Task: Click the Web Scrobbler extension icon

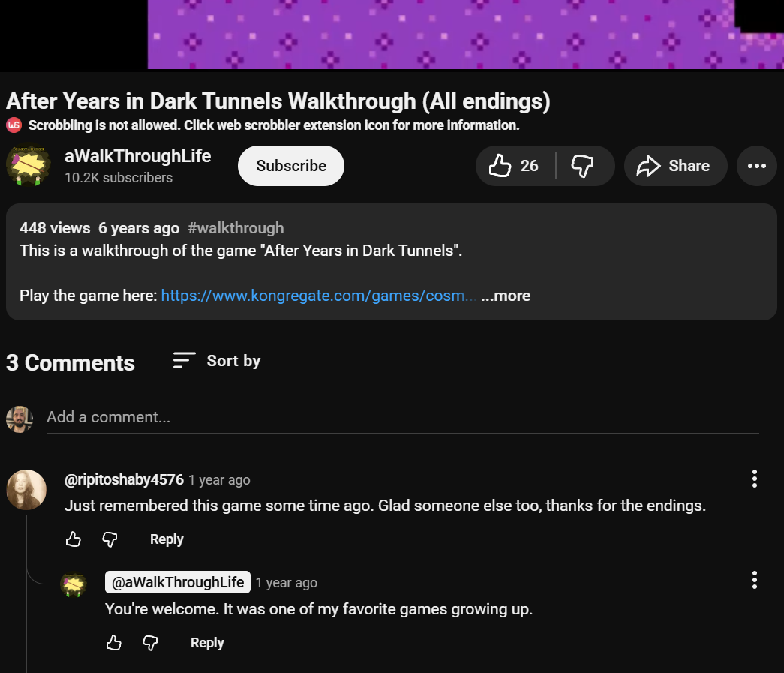Action: (14, 125)
